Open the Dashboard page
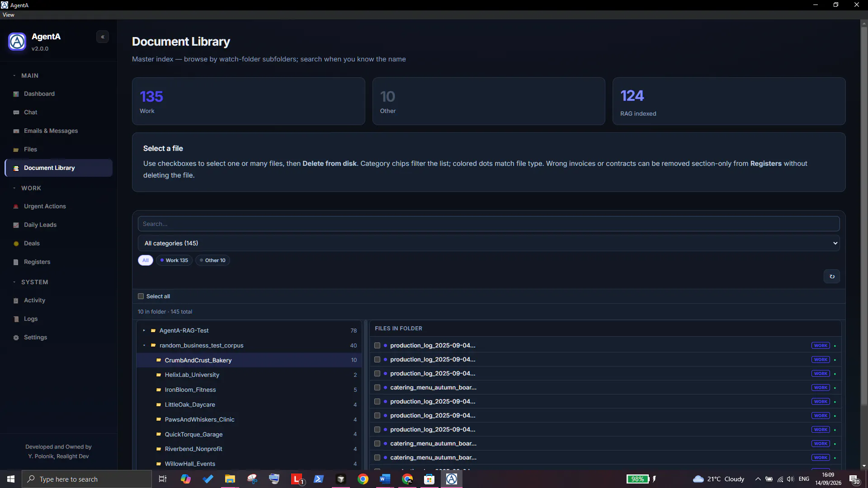 (59, 94)
